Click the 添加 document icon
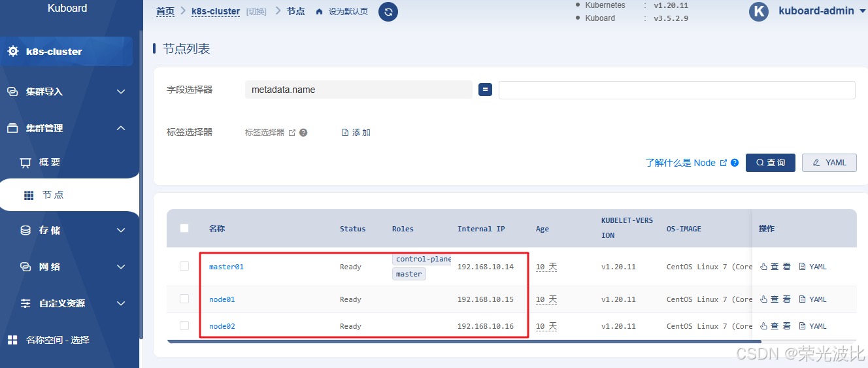This screenshot has height=368, width=868. (x=345, y=133)
